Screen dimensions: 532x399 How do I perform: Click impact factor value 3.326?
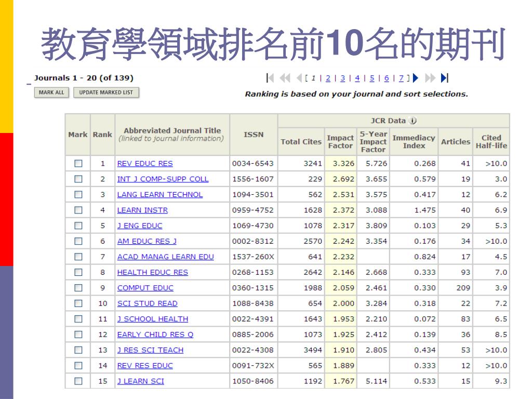click(x=343, y=164)
